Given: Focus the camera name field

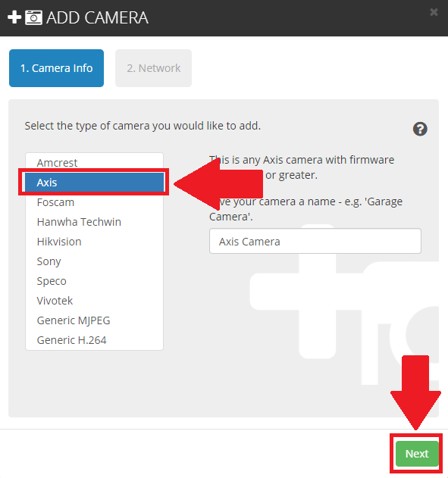Looking at the screenshot, I should pyautogui.click(x=315, y=241).
